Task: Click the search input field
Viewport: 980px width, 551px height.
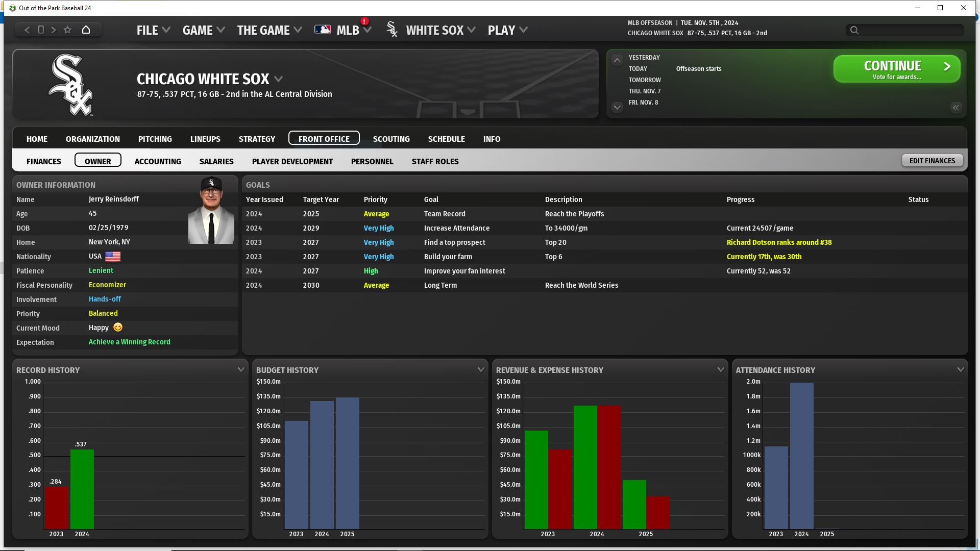Action: point(909,30)
